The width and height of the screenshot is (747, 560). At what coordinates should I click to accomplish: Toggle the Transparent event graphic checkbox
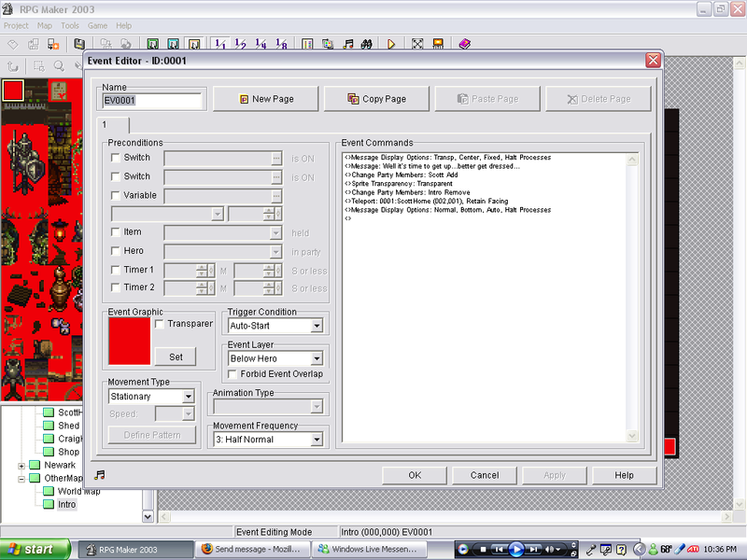point(160,324)
